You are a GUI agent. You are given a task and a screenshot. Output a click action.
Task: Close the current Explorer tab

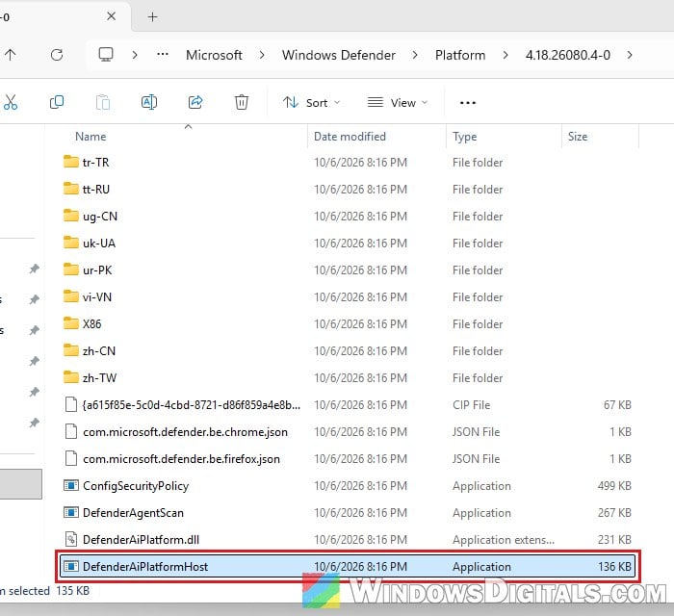[112, 16]
